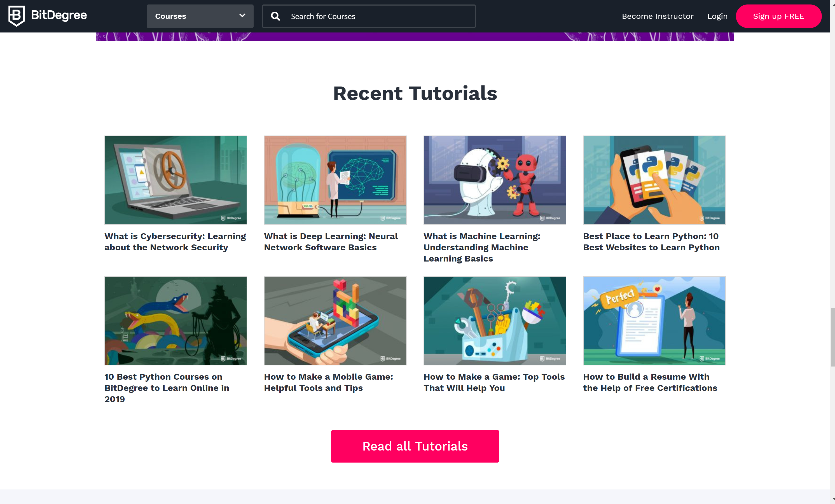Click the 'Sign up FREE' button
This screenshot has width=835, height=504.
tap(778, 16)
